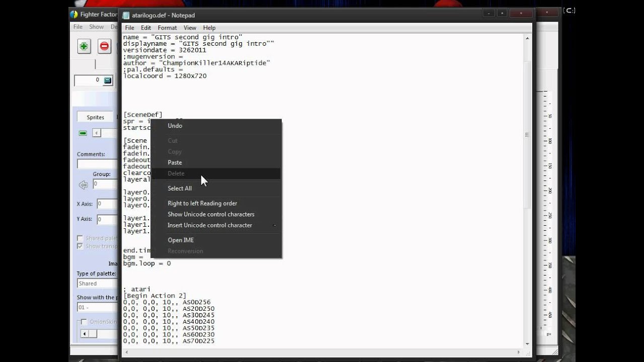This screenshot has width=644, height=362.
Task: Click the line 'localcoord = 1280x720'
Action: tap(165, 76)
